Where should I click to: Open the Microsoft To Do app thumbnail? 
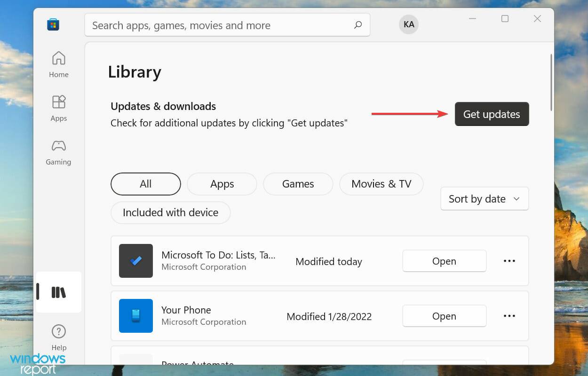136,260
